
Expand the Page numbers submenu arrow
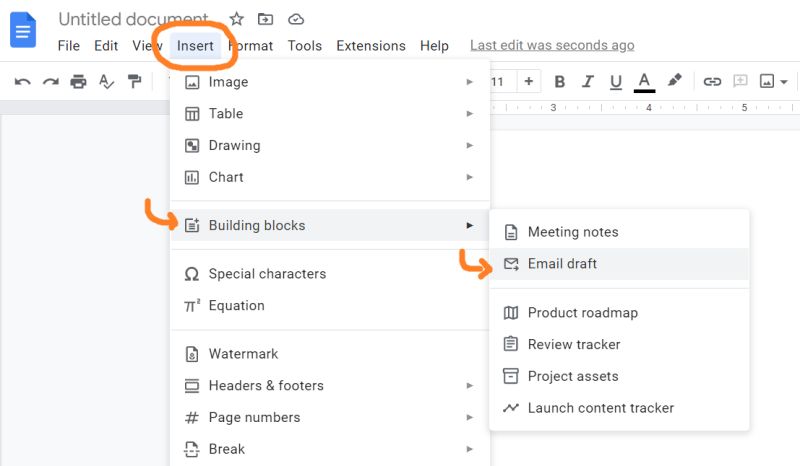coord(469,417)
